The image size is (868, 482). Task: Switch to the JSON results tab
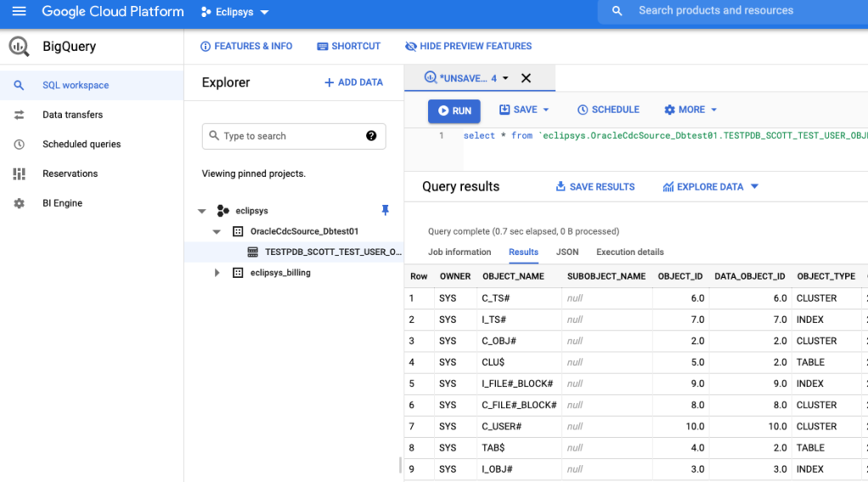tap(567, 252)
